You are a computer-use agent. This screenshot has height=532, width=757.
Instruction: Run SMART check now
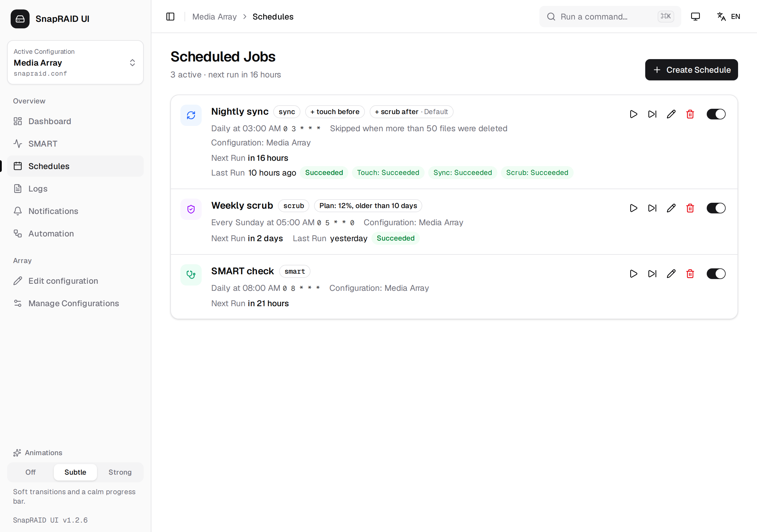coord(633,274)
